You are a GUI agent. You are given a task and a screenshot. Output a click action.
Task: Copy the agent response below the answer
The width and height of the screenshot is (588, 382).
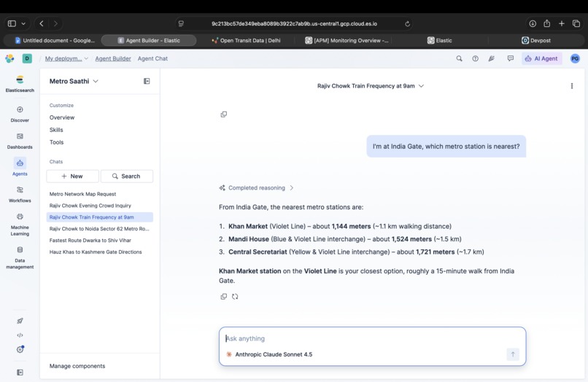tap(223, 297)
